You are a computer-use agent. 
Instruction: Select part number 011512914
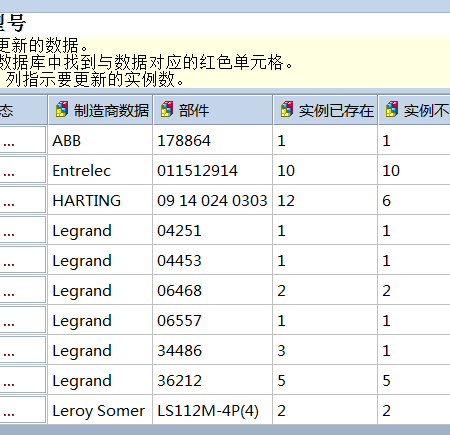coord(212,170)
